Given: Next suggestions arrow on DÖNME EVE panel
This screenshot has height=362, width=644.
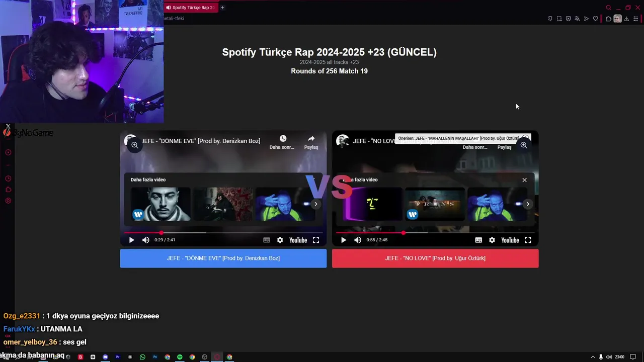Looking at the screenshot, I should coord(315,204).
